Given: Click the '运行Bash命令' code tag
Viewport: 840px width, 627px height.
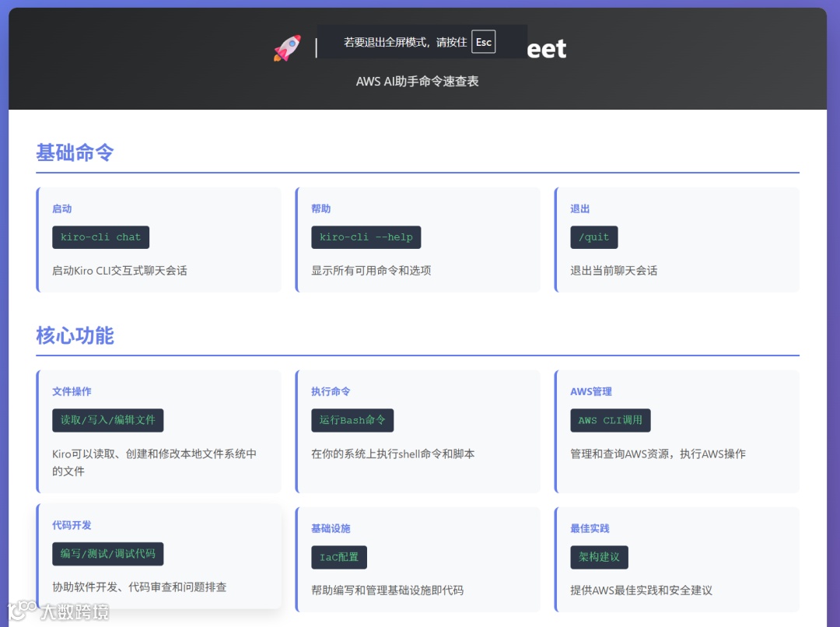Looking at the screenshot, I should pyautogui.click(x=352, y=420).
